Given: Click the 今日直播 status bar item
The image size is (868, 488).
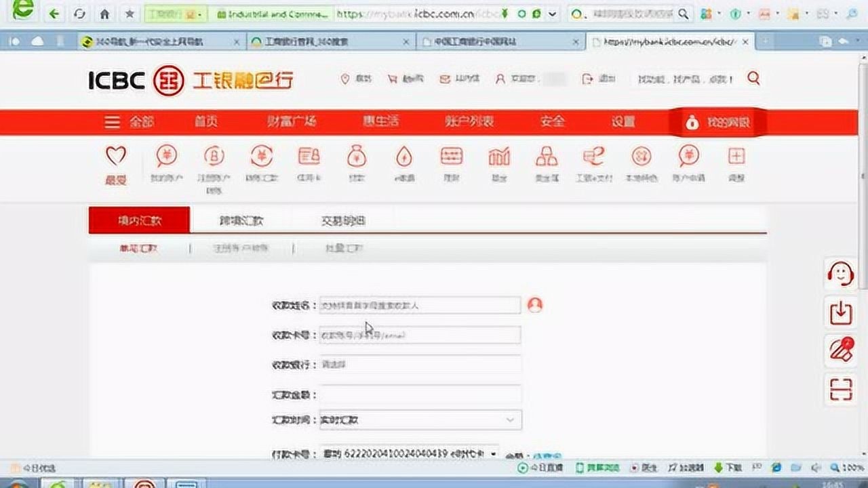Looking at the screenshot, I should 540,468.
